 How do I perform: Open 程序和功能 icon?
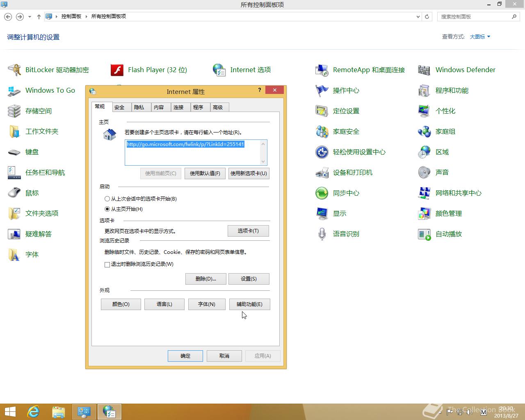(425, 91)
